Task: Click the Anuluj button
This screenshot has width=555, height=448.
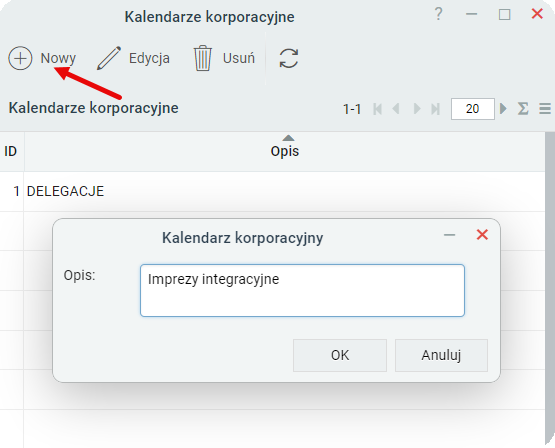Action: click(x=441, y=355)
